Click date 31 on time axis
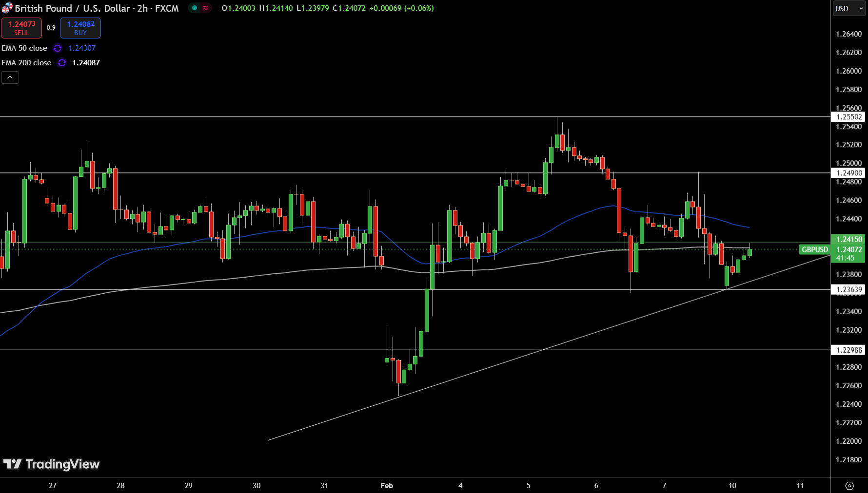 [x=324, y=486]
